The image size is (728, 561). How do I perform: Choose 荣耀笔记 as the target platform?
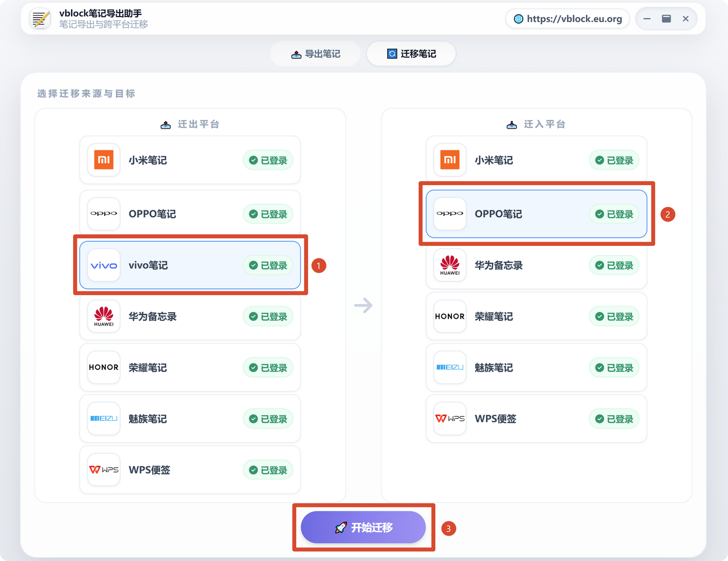tap(536, 316)
